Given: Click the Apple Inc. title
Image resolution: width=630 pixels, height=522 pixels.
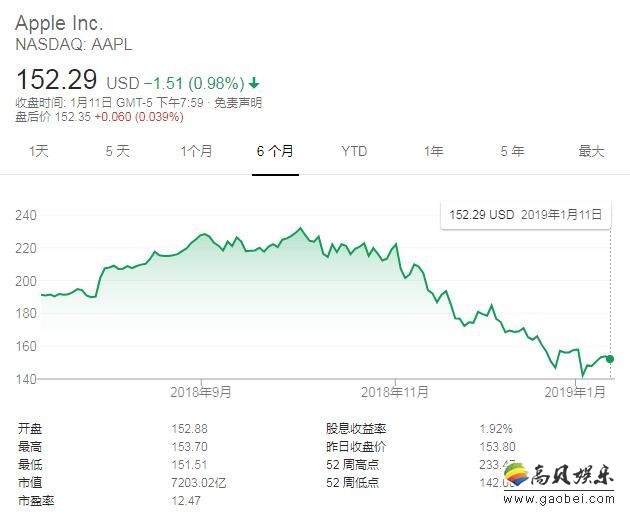Looking at the screenshot, I should (x=59, y=22).
